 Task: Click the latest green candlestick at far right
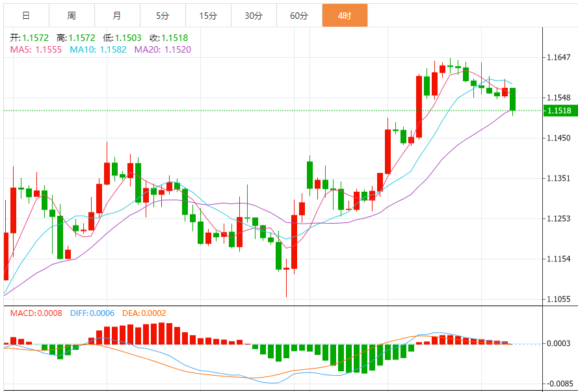[x=513, y=99]
